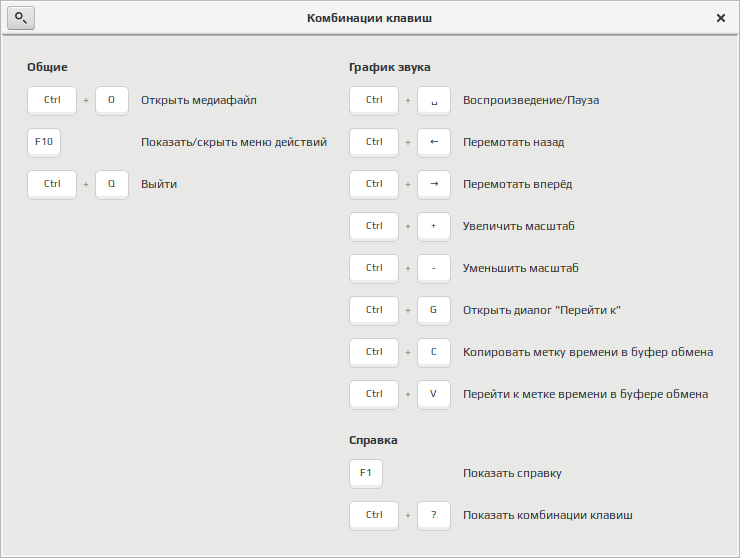Click the 'Комбинации клавиш' window title
This screenshot has height=558, width=740.
click(370, 18)
